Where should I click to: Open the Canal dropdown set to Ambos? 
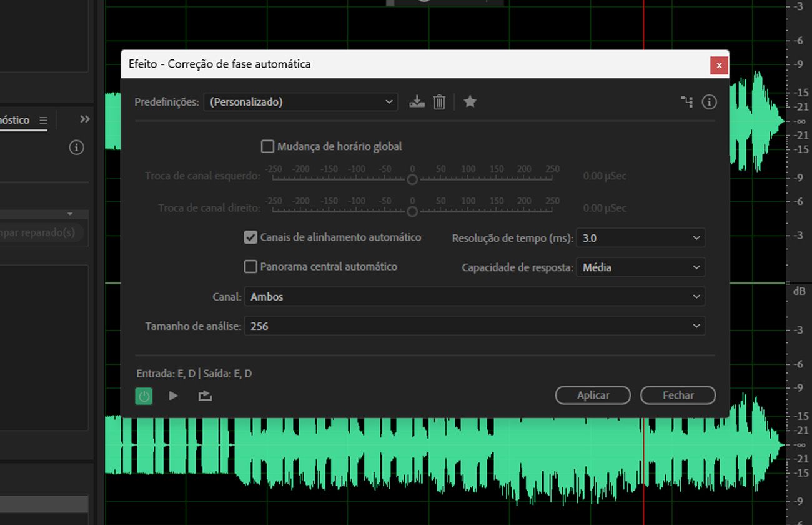point(475,297)
